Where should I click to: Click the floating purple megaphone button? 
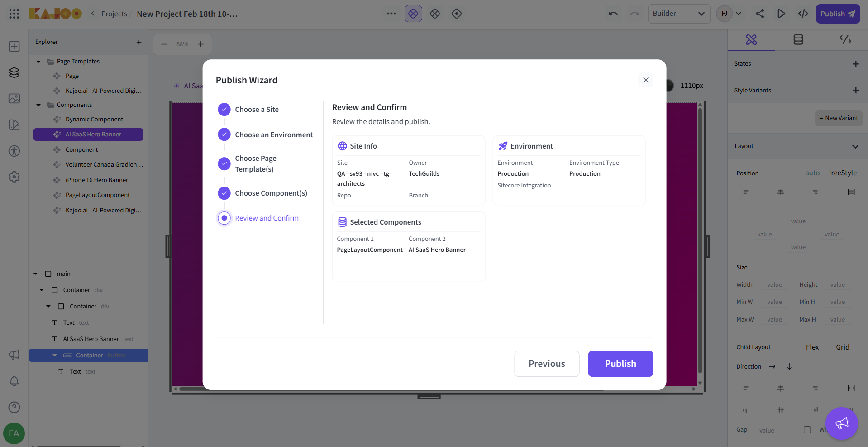point(842,423)
